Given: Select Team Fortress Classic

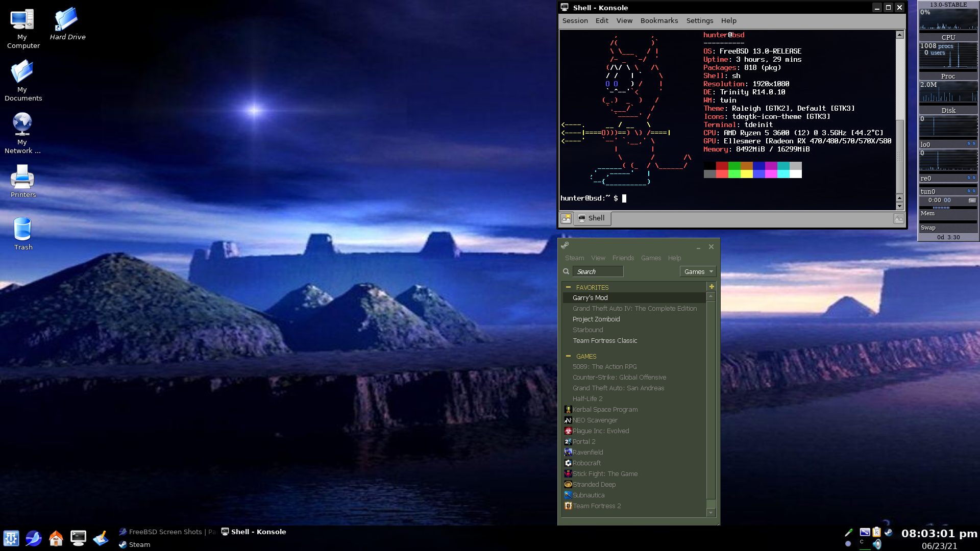Looking at the screenshot, I should [634, 340].
